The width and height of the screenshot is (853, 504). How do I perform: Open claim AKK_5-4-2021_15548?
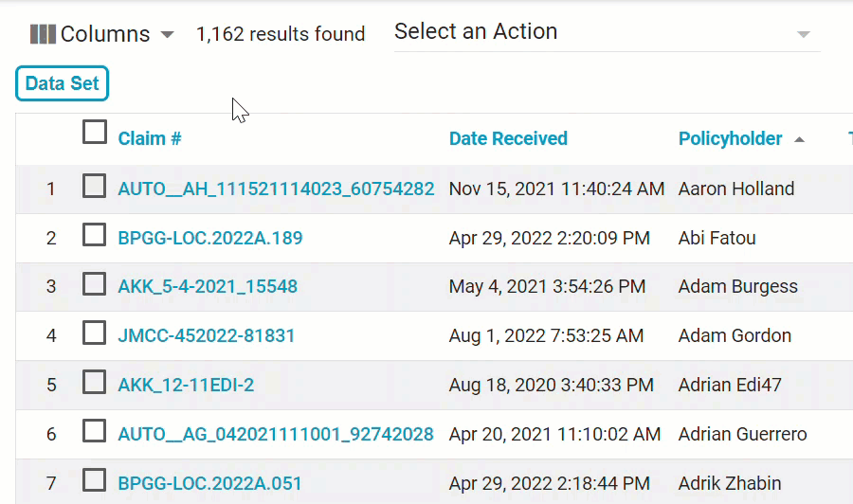pyautogui.click(x=208, y=286)
